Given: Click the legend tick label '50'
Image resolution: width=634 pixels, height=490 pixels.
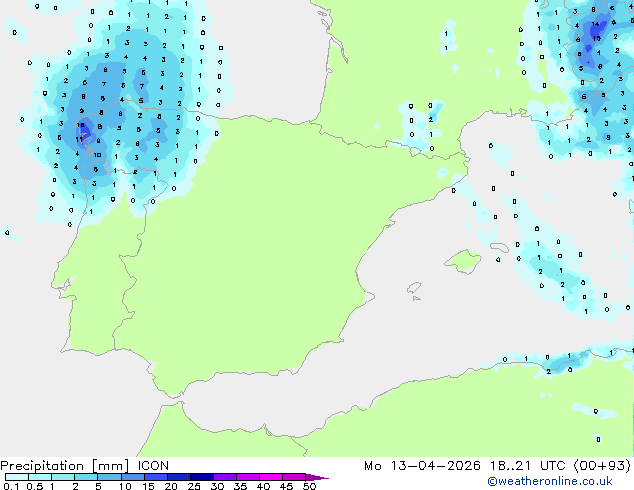Looking at the screenshot, I should [x=309, y=486].
